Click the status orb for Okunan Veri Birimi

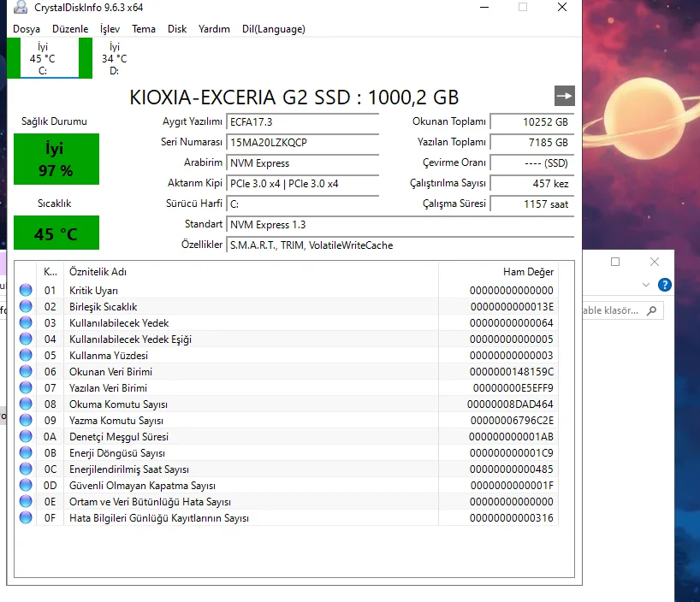pyautogui.click(x=26, y=371)
